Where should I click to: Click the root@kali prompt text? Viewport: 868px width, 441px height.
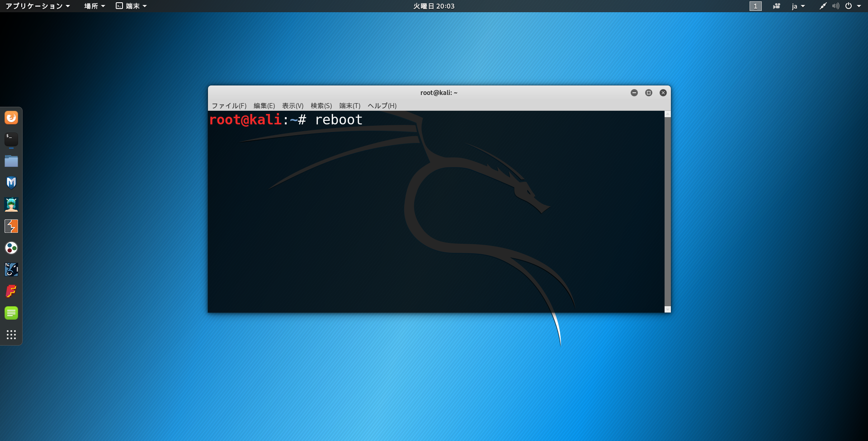(245, 120)
